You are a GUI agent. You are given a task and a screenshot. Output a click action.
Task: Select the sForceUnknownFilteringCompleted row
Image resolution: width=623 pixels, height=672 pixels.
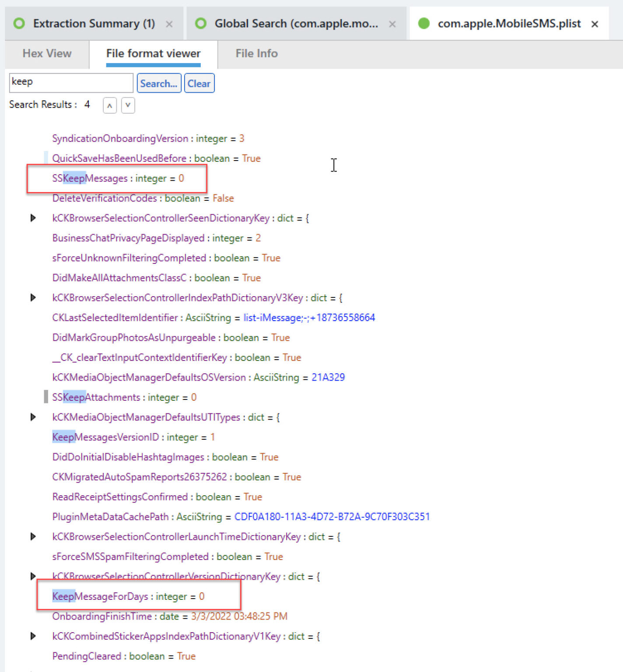click(x=166, y=258)
